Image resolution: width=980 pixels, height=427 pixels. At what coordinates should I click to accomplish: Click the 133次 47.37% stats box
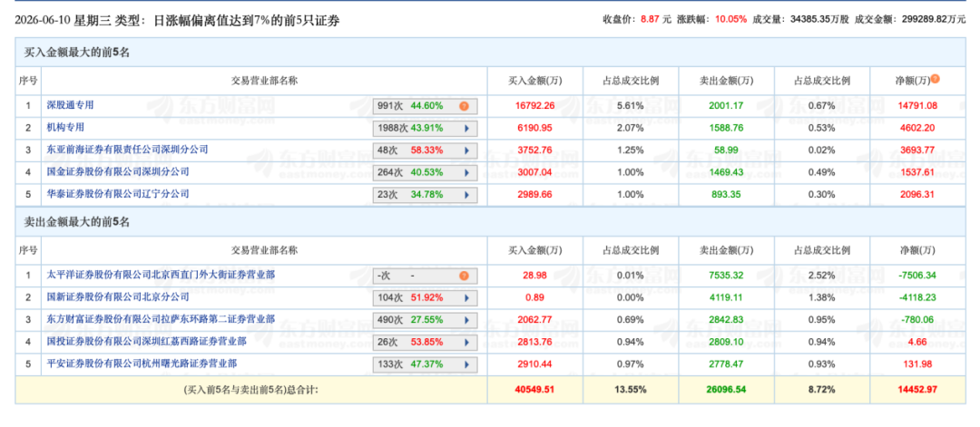425,364
